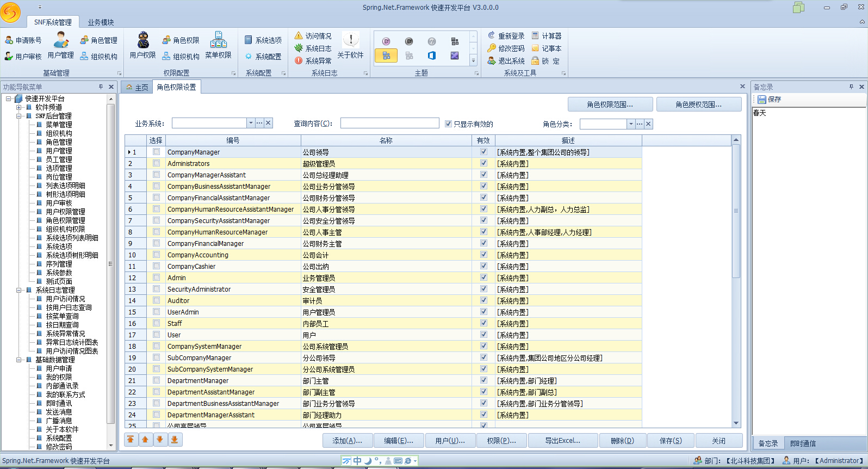
Task: Open 系统异常 ribbon item
Action: (313, 61)
